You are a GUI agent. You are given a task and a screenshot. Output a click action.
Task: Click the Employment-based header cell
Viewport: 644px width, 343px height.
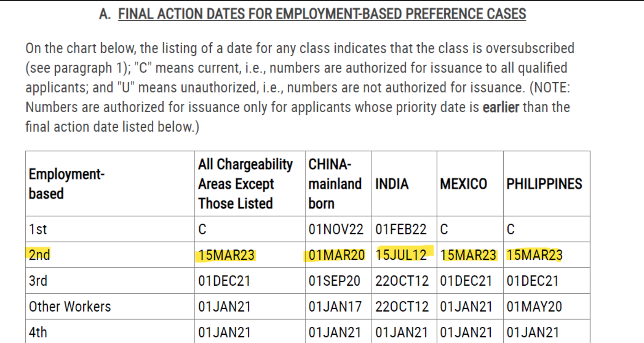tap(67, 184)
